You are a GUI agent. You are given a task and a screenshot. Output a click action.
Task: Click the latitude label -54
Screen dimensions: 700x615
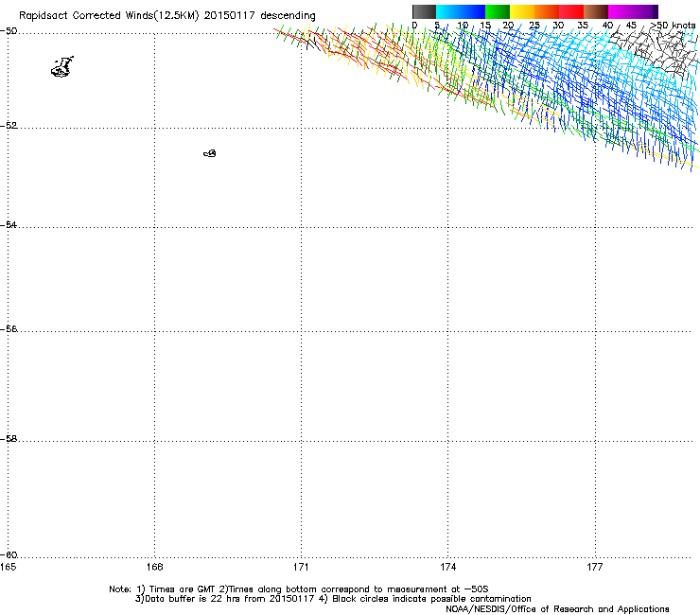click(x=9, y=224)
